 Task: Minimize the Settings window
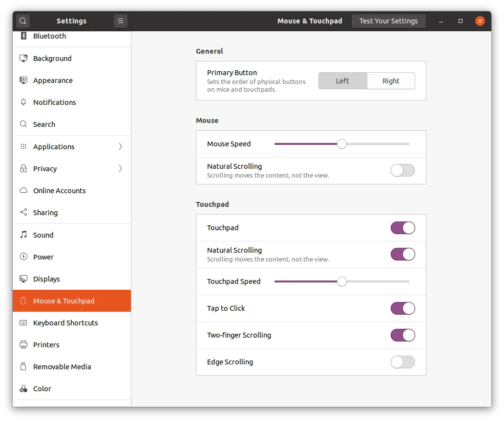[441, 21]
